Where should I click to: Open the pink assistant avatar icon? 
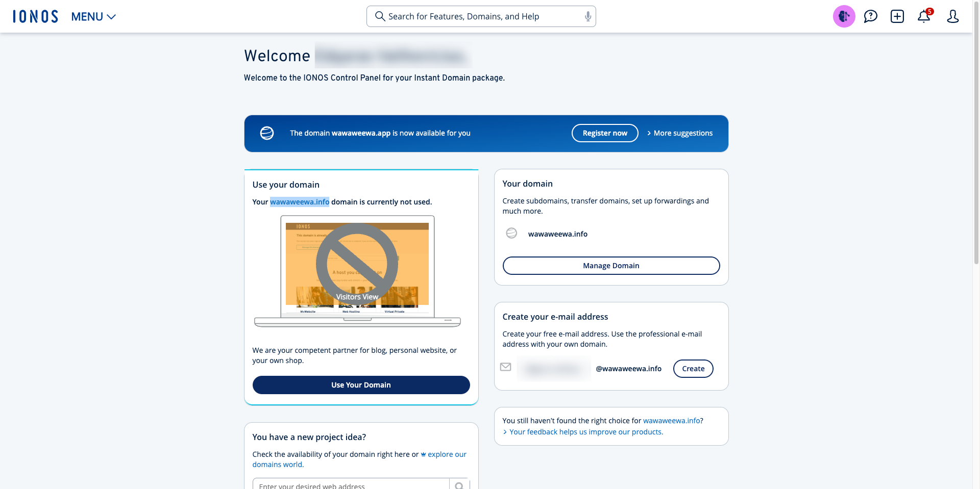click(844, 16)
